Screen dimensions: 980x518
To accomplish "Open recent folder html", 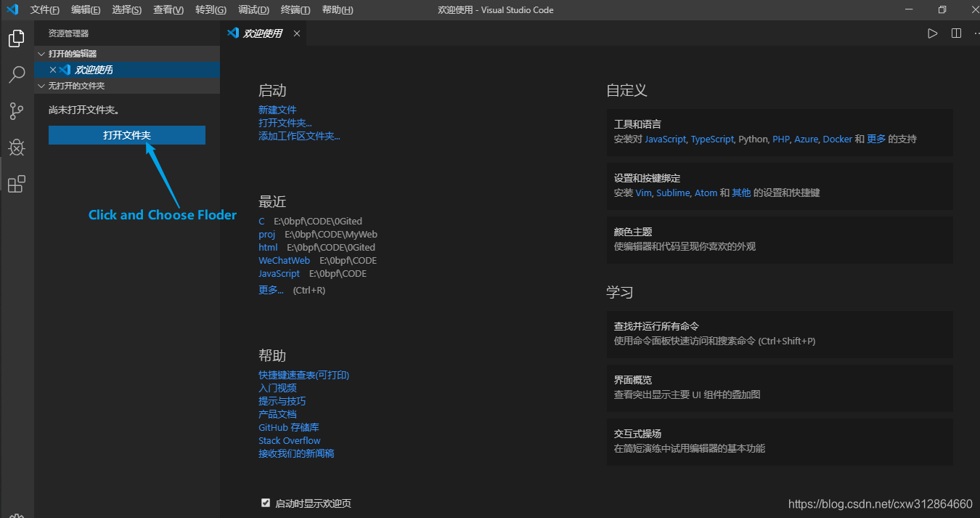I will (x=268, y=247).
